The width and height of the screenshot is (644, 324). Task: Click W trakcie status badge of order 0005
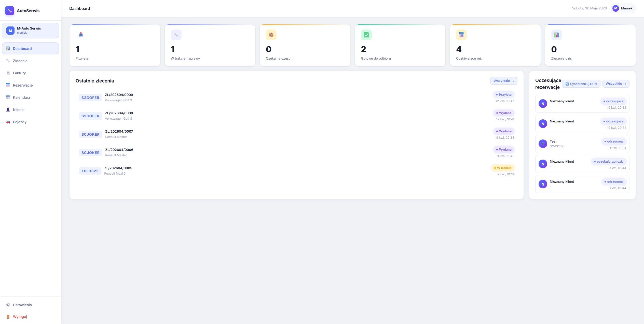pyautogui.click(x=503, y=168)
